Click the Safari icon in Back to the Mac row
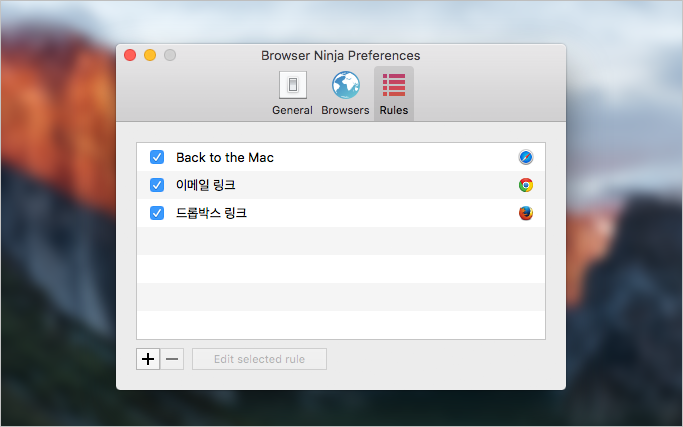Image resolution: width=683 pixels, height=427 pixels. point(526,157)
